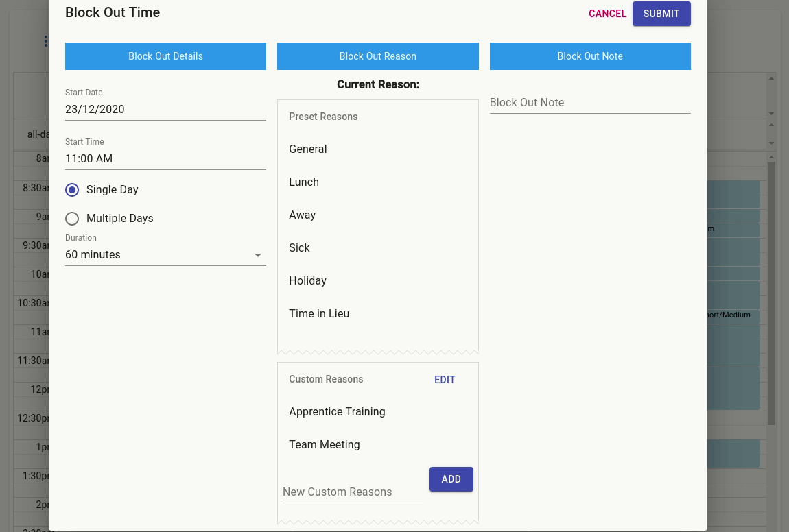The height and width of the screenshot is (532, 789).
Task: Select the General preset reason
Action: click(x=307, y=149)
